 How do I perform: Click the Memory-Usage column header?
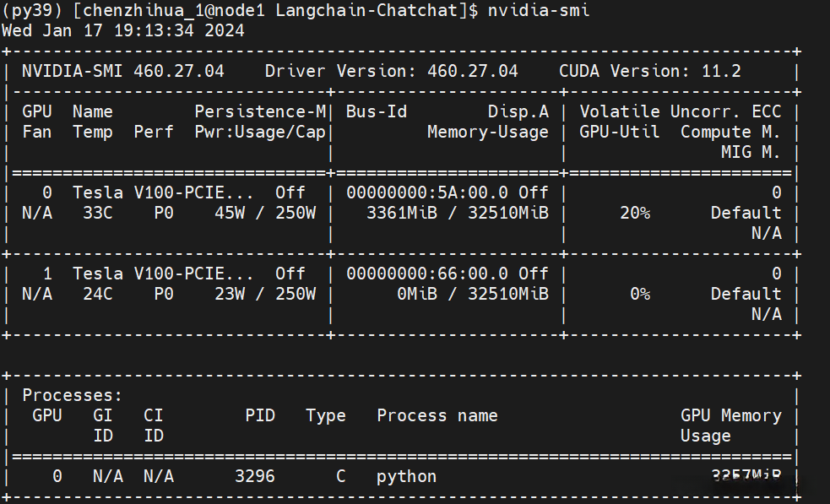[487, 132]
